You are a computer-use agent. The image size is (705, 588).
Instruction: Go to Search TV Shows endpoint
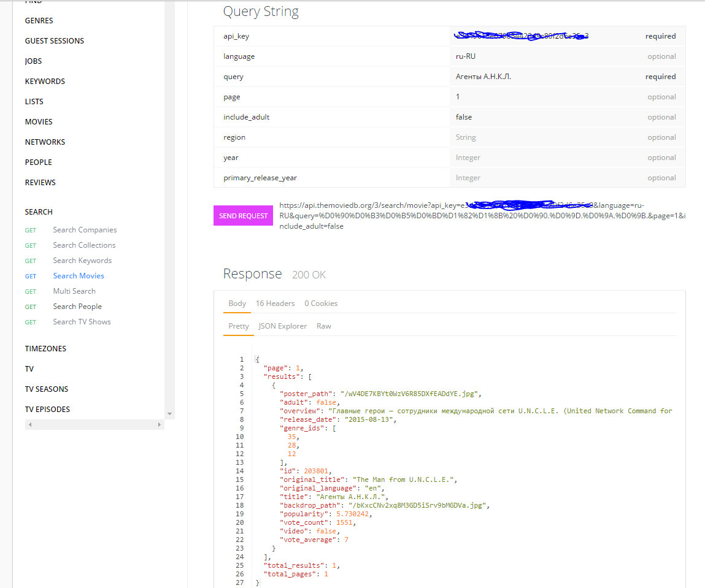[82, 322]
